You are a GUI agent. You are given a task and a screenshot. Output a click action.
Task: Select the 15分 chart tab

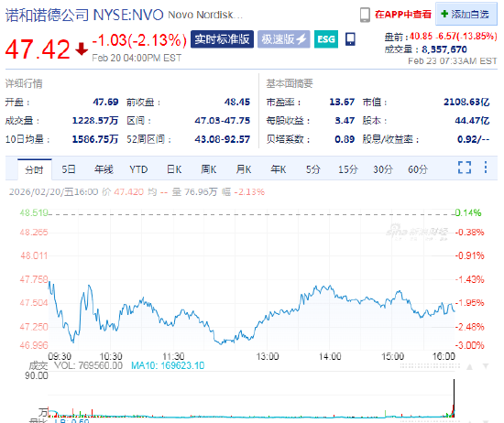coord(348,169)
